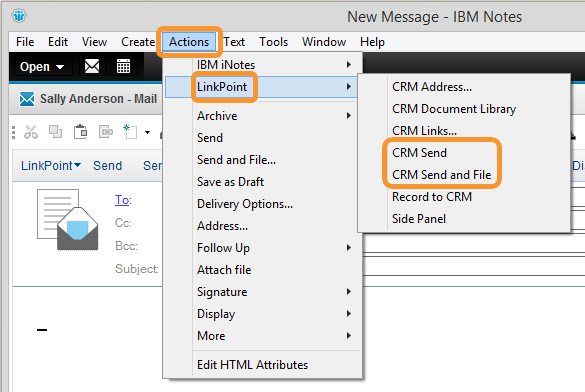The image size is (585, 392).
Task: Click the new document icon with star
Action: pos(130,132)
